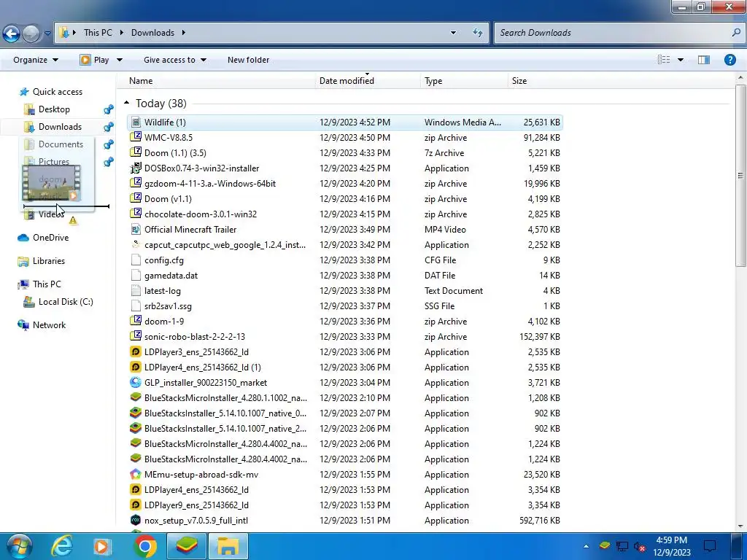Viewport: 747px width, 560px height.
Task: Click the LDPlayer3_ens_25143662_ld icon
Action: click(136, 352)
